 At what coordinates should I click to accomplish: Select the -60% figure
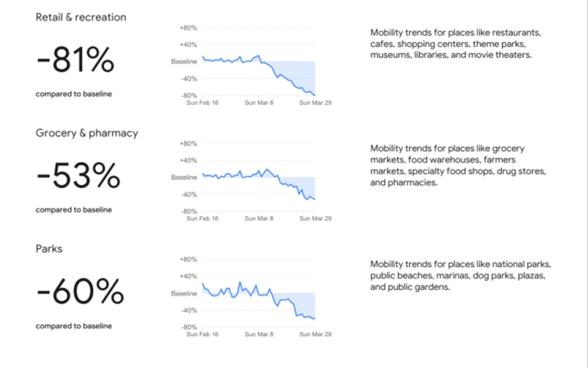pos(80,292)
